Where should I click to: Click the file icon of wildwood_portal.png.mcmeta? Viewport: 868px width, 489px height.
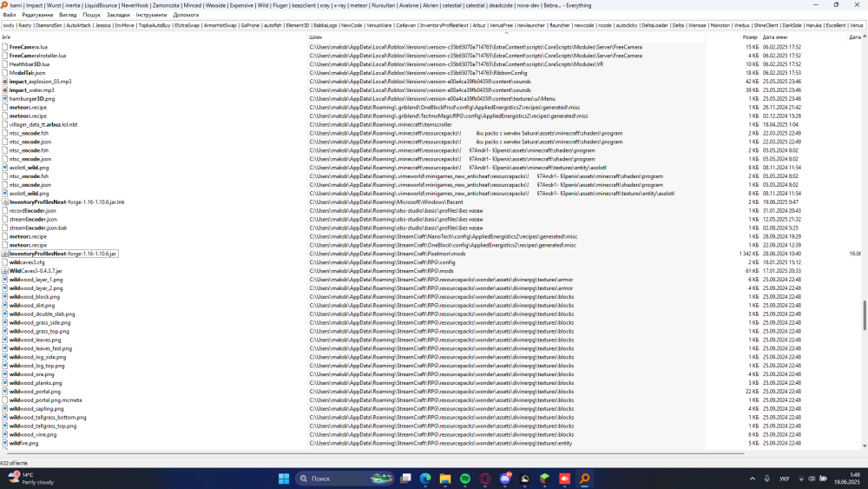click(x=5, y=400)
